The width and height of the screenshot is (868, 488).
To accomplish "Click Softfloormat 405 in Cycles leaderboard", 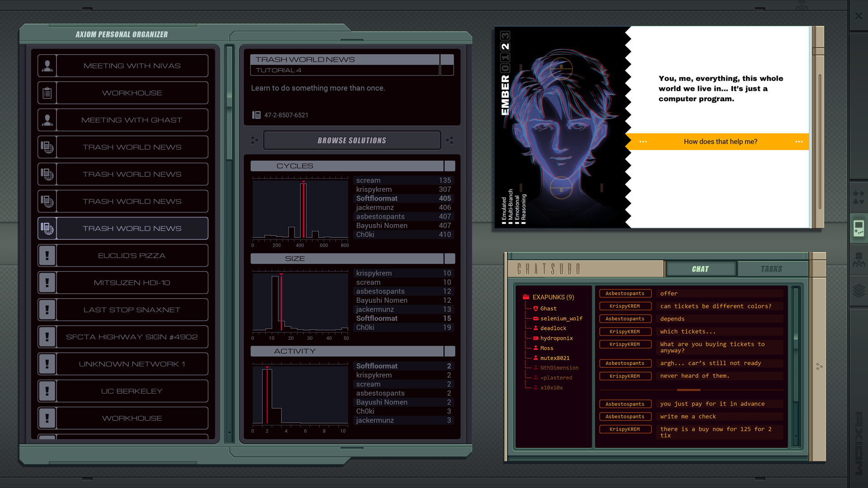I will point(403,198).
